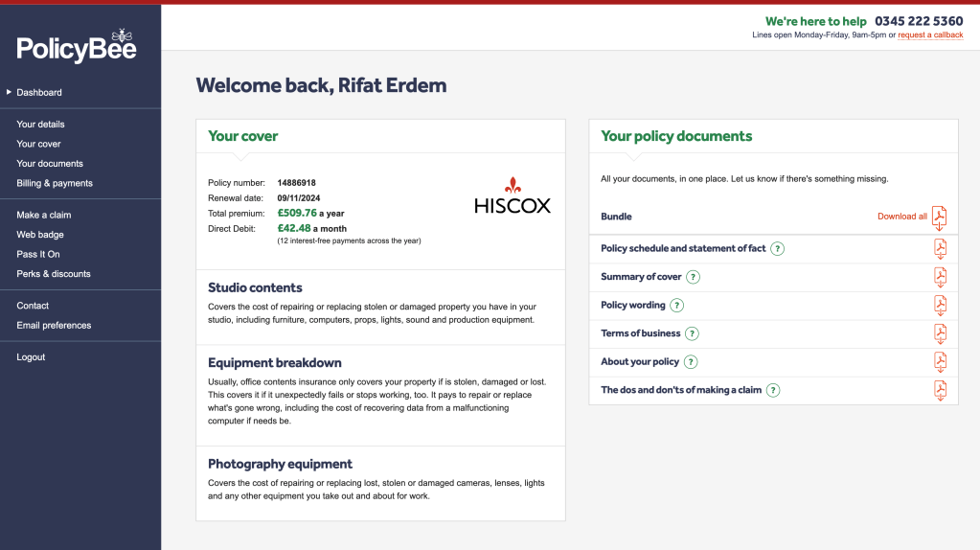The width and height of the screenshot is (980, 550).
Task: Select Perks & discounts menu item
Action: pyautogui.click(x=54, y=274)
